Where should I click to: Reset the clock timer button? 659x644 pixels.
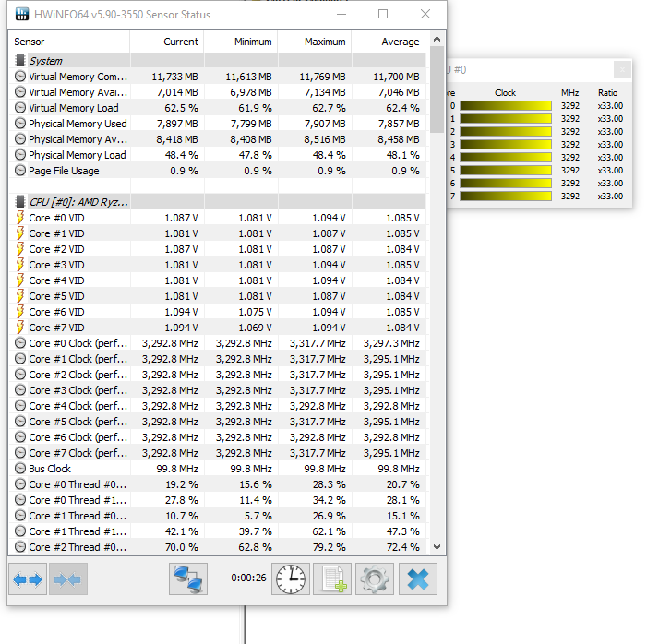pos(291,579)
